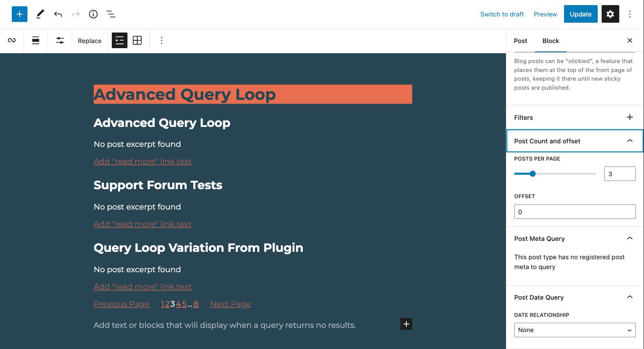Select Query Loop Variation From Plugin heading

198,248
